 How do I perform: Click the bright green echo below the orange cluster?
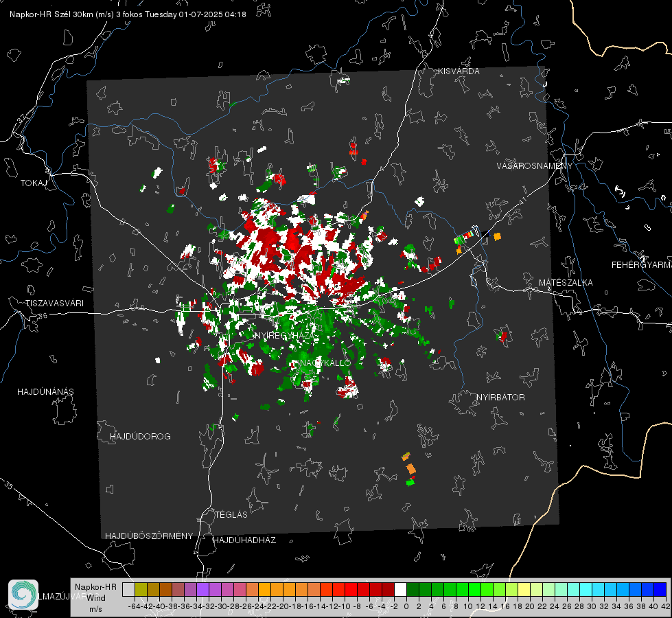410,483
